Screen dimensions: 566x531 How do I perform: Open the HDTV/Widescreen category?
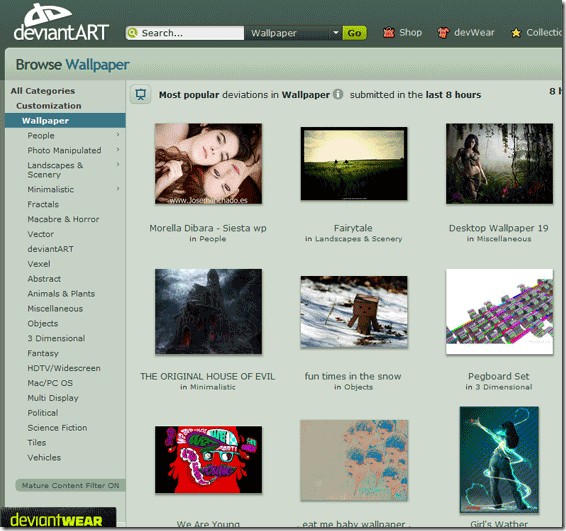64,368
